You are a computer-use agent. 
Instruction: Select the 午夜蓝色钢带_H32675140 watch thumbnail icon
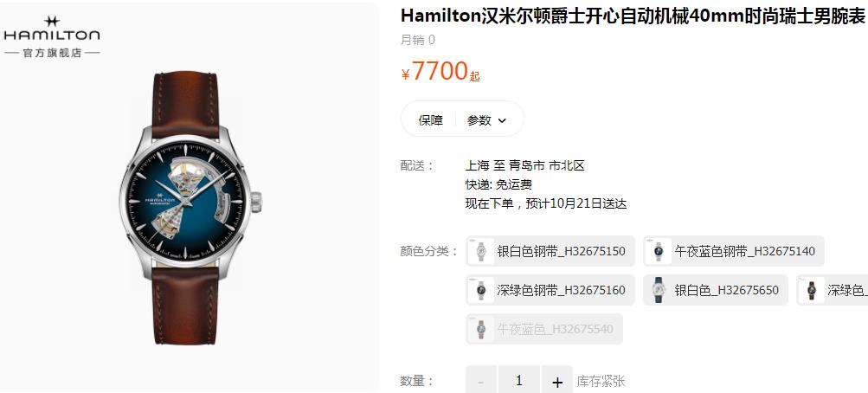(659, 251)
